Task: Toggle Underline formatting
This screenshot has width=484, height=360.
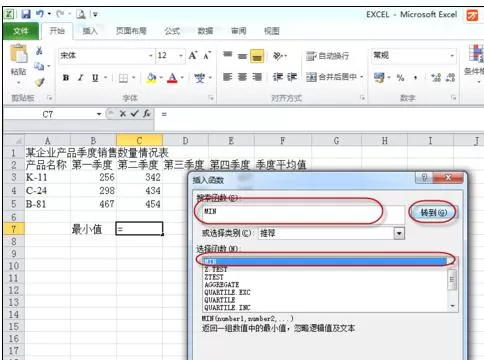Action: pos(95,78)
